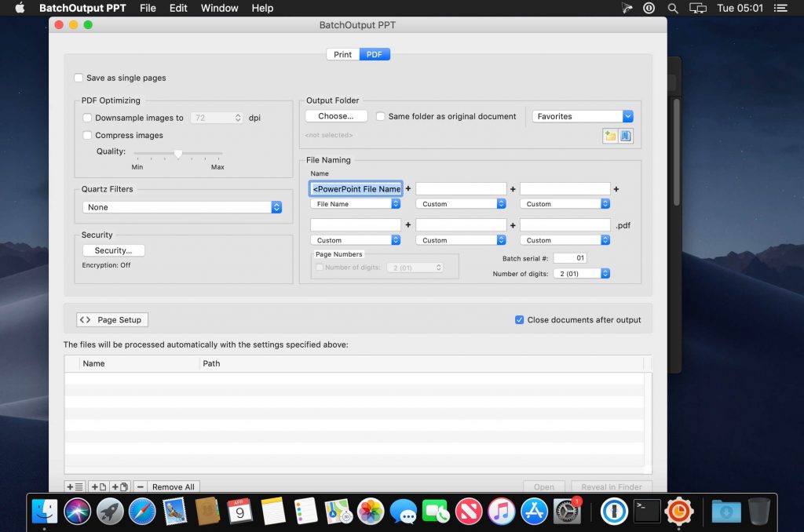This screenshot has height=532, width=804.
Task: Open the Quartz Filters dropdown
Action: [182, 207]
